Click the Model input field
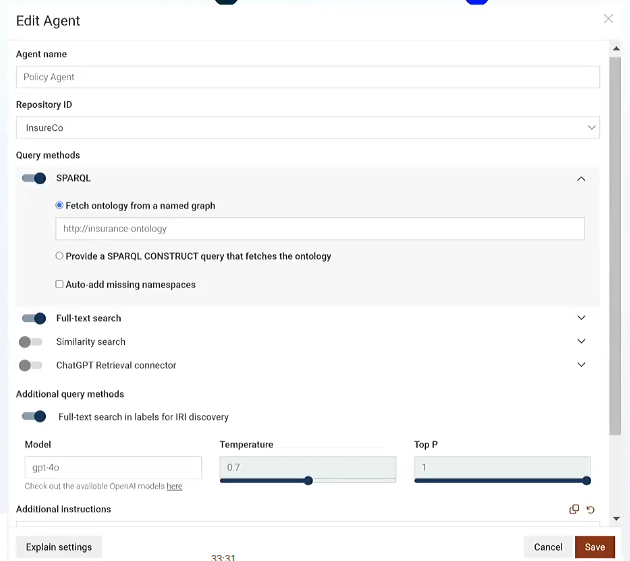Image resolution: width=630 pixels, height=561 pixels. [x=113, y=467]
